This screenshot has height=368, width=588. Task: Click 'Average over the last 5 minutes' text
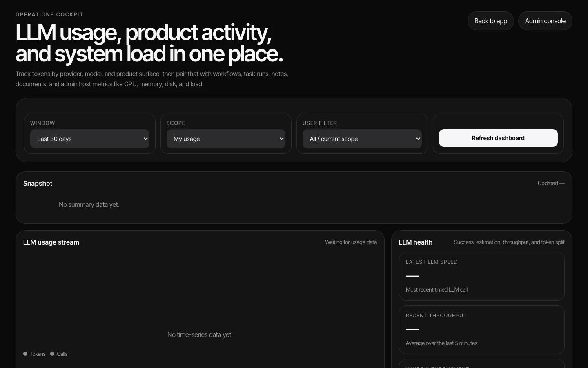tap(441, 343)
